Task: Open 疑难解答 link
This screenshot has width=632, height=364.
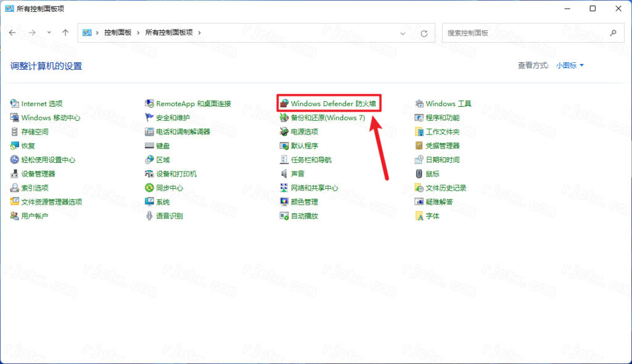Action: (x=439, y=202)
